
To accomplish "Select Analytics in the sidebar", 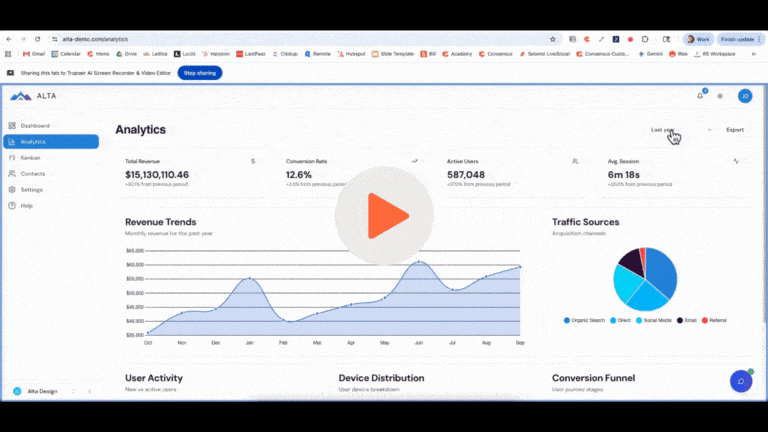I will click(51, 142).
